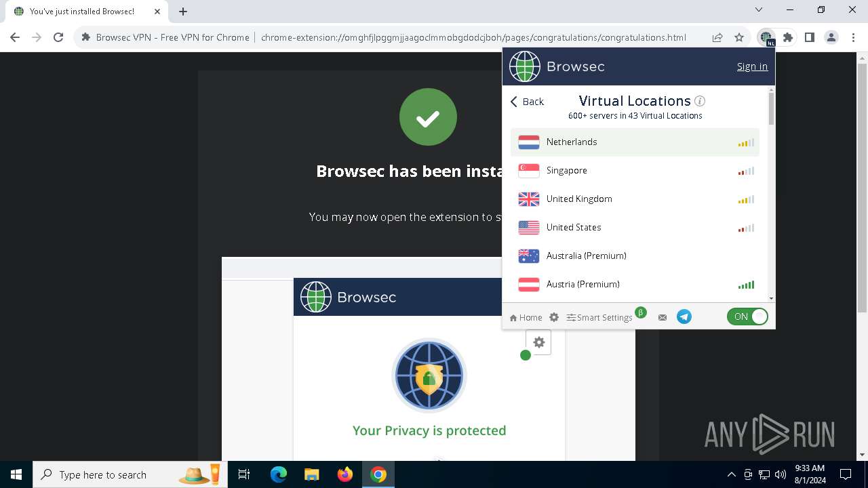The image size is (868, 488).
Task: Open Browsec settings gear in popup footer
Action: [x=554, y=317]
